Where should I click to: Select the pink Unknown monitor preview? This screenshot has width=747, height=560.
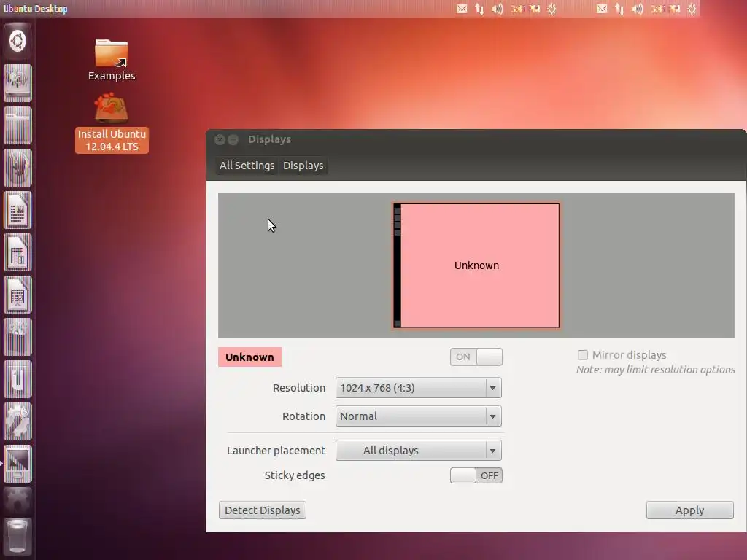476,265
